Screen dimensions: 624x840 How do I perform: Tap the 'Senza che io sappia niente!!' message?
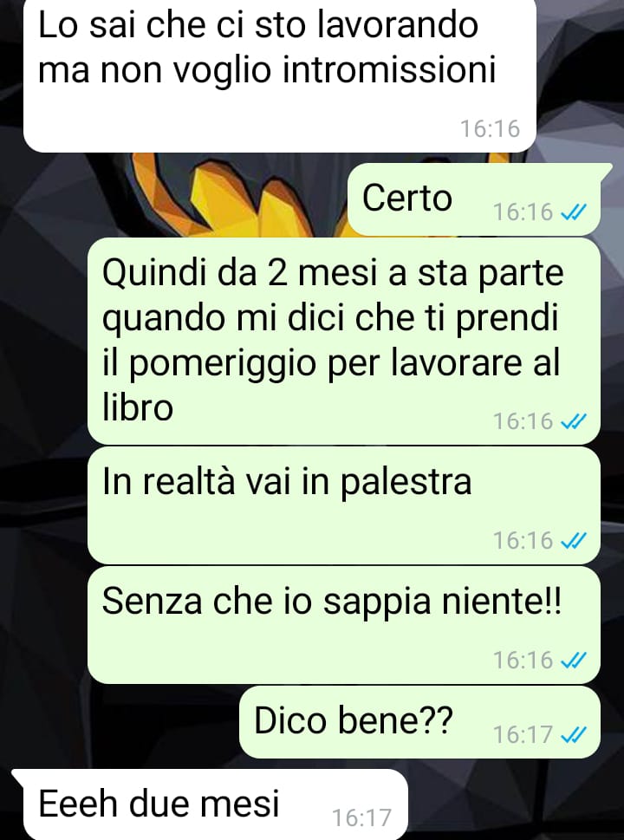(344, 625)
